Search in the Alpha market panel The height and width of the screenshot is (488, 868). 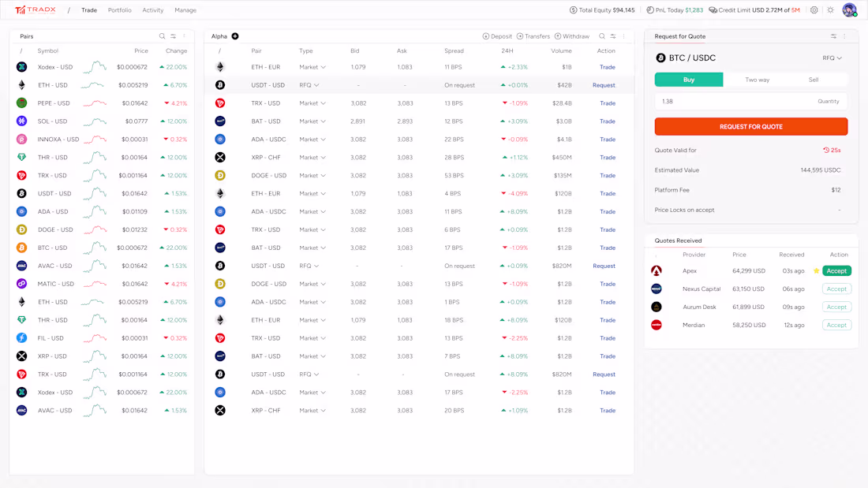[x=602, y=36]
